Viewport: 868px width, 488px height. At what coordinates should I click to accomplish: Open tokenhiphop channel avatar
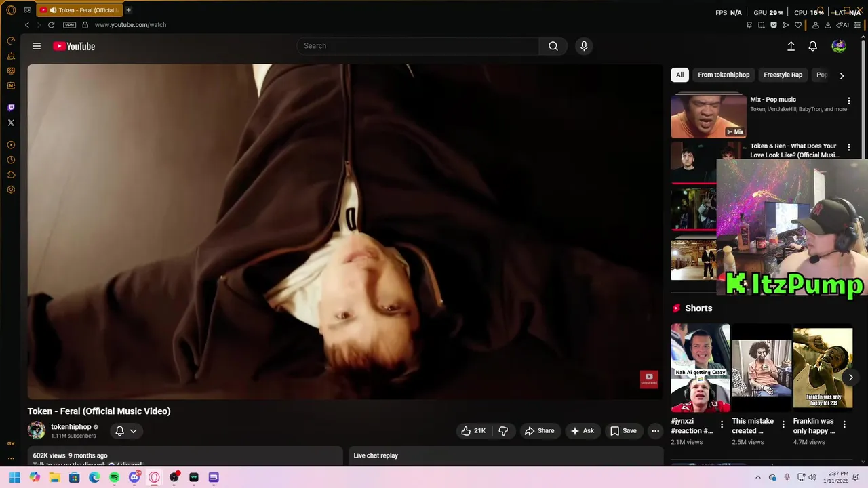pyautogui.click(x=37, y=430)
